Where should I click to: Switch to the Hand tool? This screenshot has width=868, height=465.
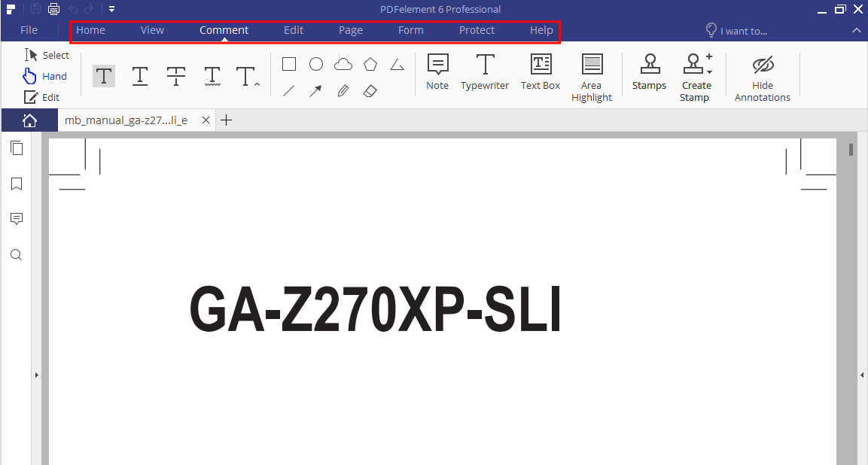(x=45, y=76)
